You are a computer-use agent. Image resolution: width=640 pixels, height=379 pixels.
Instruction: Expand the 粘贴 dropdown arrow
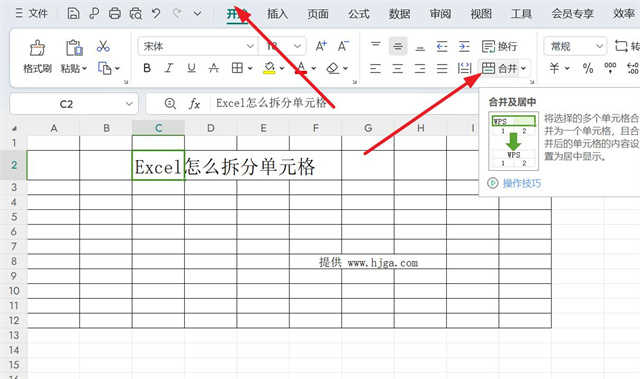point(84,68)
